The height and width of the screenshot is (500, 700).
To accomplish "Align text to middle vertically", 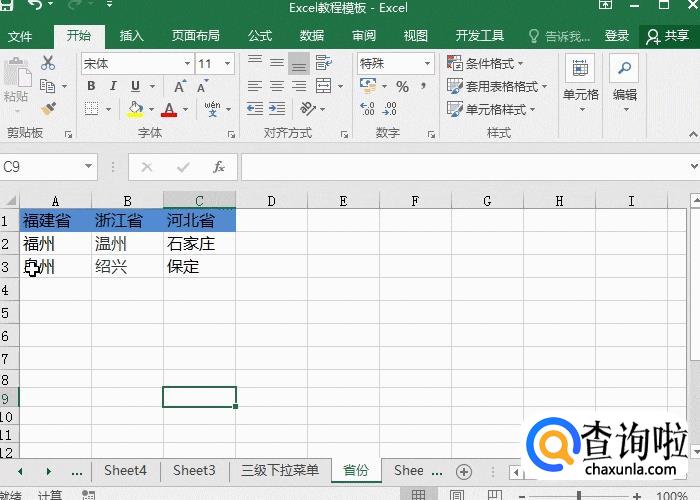I will pyautogui.click(x=277, y=62).
